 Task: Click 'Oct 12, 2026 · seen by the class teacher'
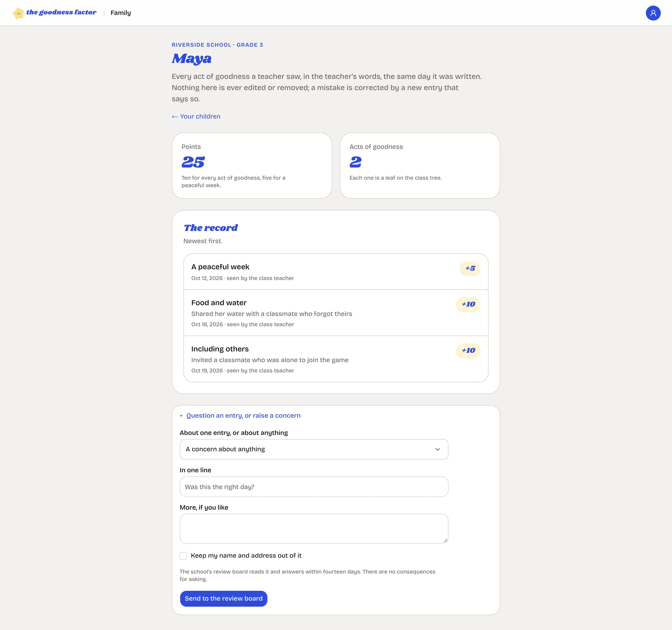[x=243, y=278]
